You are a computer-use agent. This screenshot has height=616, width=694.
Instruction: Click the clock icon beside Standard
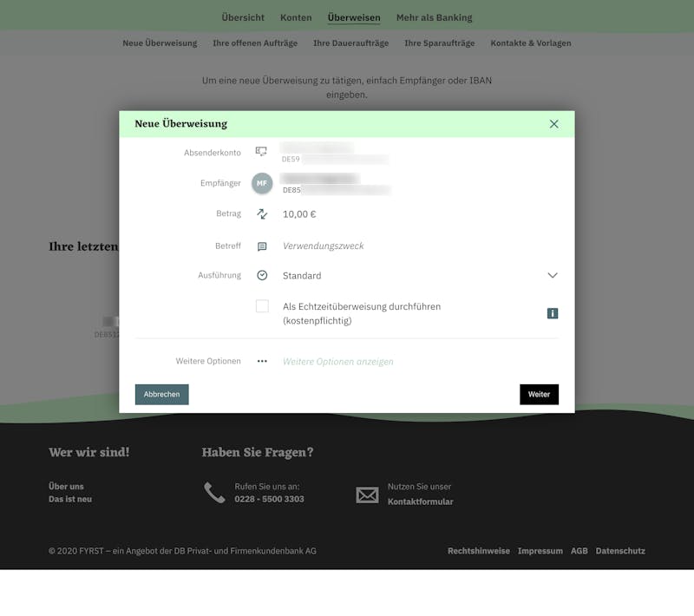[262, 275]
